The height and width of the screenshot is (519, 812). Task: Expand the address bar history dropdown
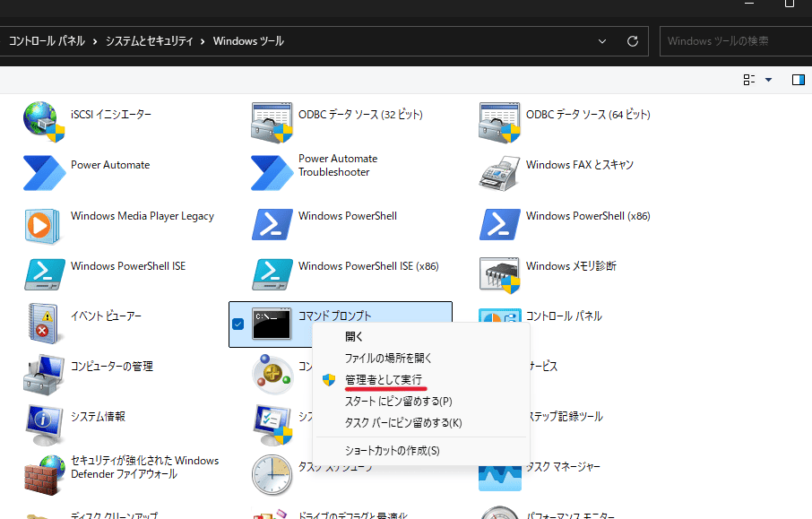pos(601,41)
